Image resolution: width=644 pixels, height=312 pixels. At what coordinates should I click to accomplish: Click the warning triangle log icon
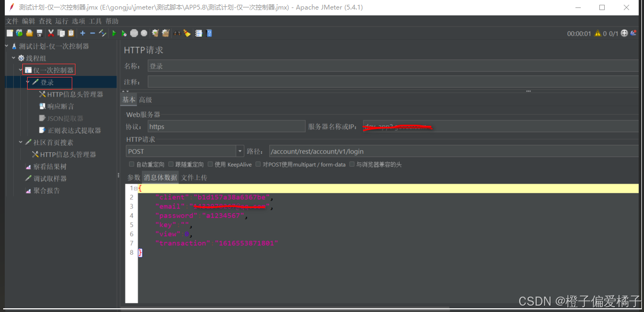click(x=598, y=33)
